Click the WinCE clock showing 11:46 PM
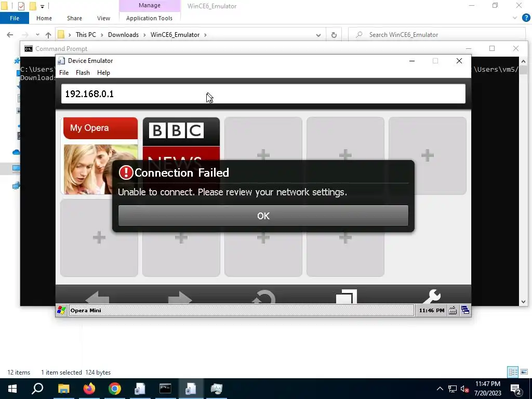The image size is (532, 399). 432,310
